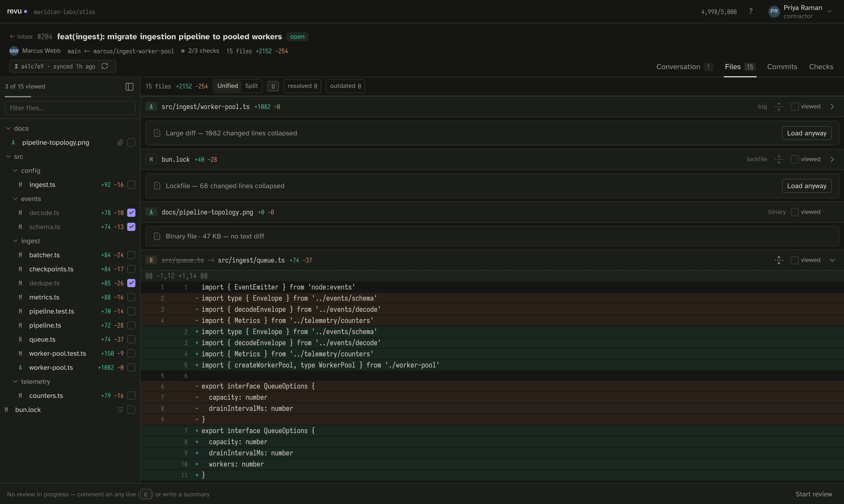Click the M badge on bun.lock diff header
844x504 pixels.
151,159
